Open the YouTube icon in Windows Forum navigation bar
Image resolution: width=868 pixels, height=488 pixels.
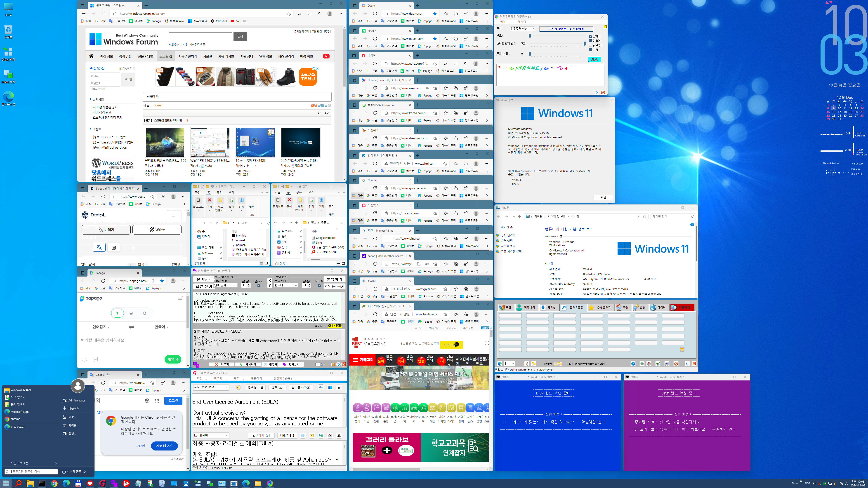(326, 56)
